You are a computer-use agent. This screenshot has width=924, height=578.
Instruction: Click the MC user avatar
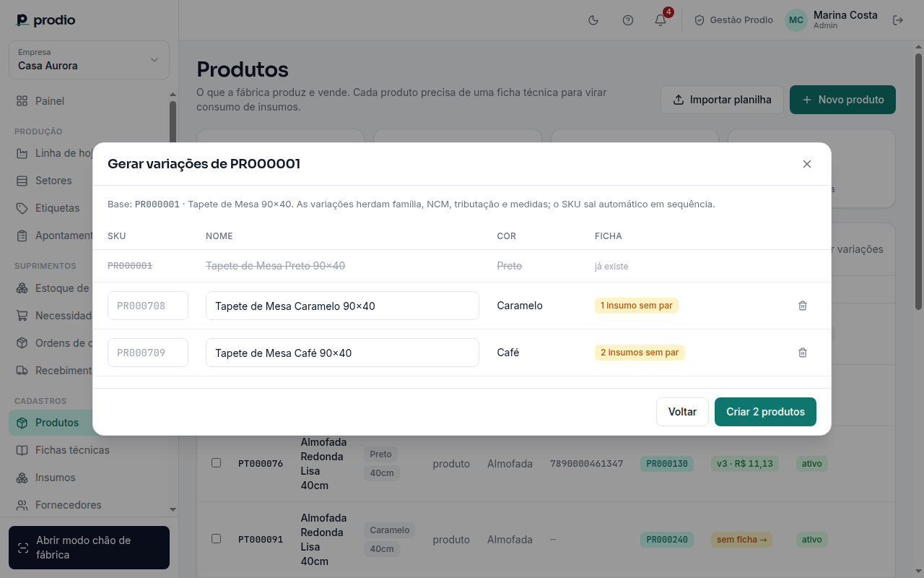coord(796,20)
